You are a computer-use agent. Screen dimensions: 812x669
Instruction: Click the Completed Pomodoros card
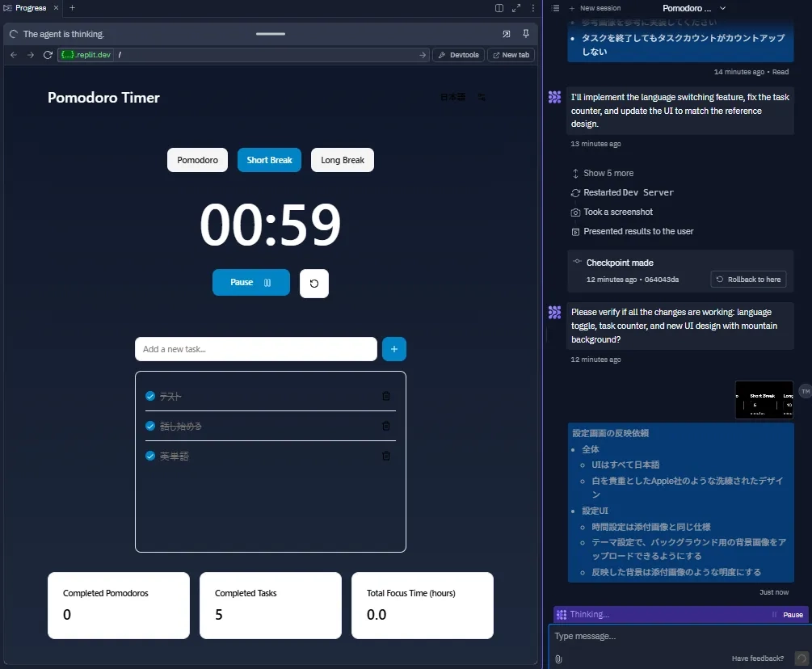click(119, 605)
